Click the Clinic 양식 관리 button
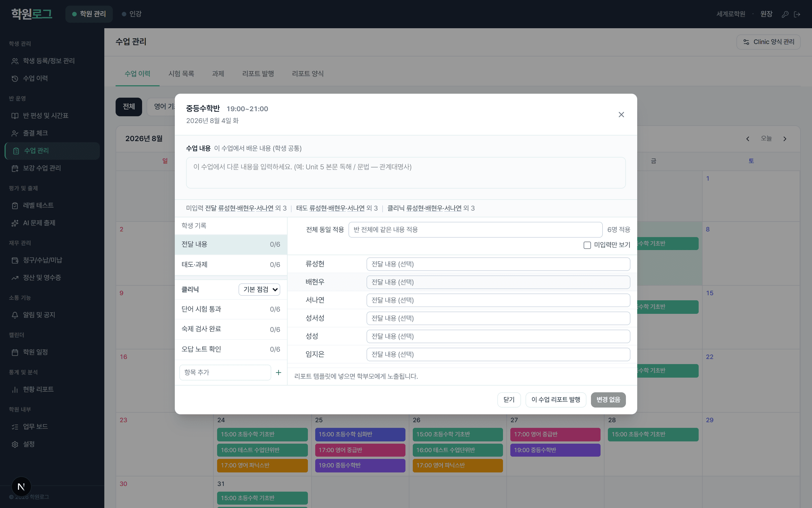The height and width of the screenshot is (508, 812). click(768, 42)
